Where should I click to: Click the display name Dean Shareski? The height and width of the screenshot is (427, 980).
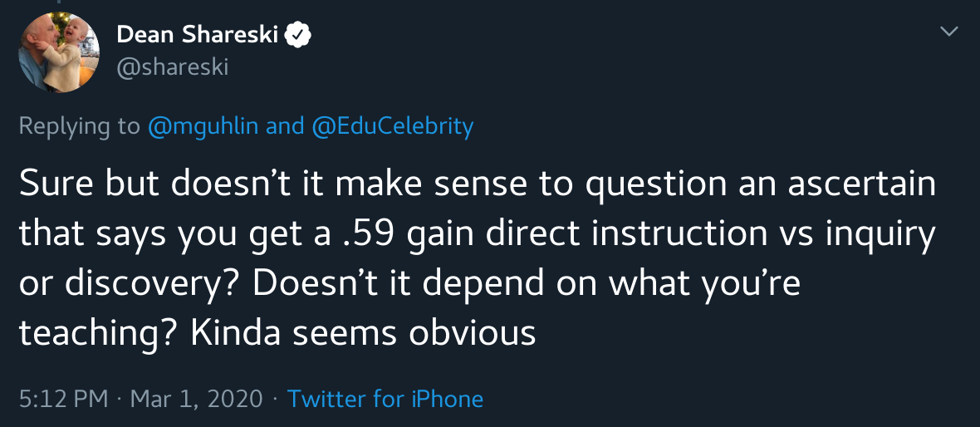pos(198,35)
